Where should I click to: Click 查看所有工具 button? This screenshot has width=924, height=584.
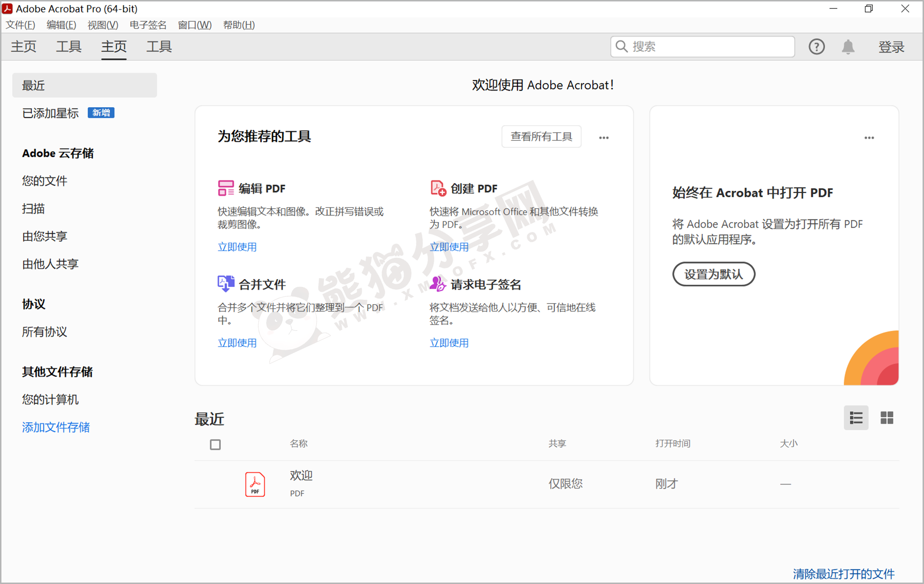(x=541, y=136)
